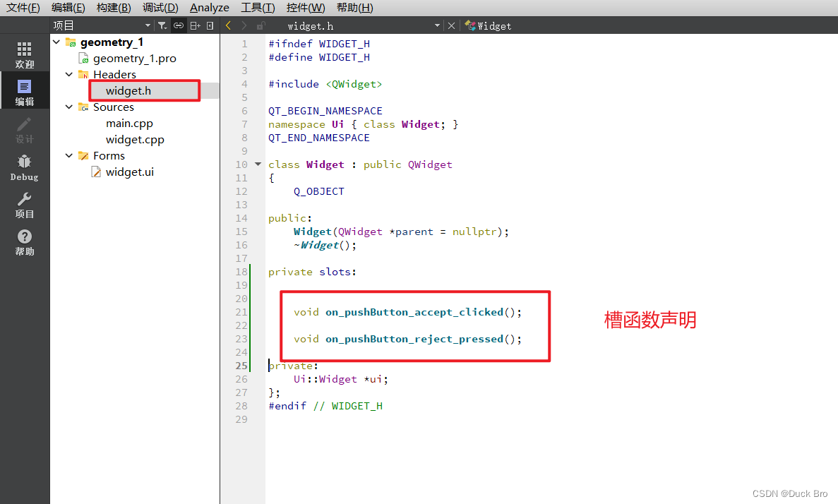838x504 pixels.
Task: Toggle synchronize tree with editor link icon
Action: 179,25
